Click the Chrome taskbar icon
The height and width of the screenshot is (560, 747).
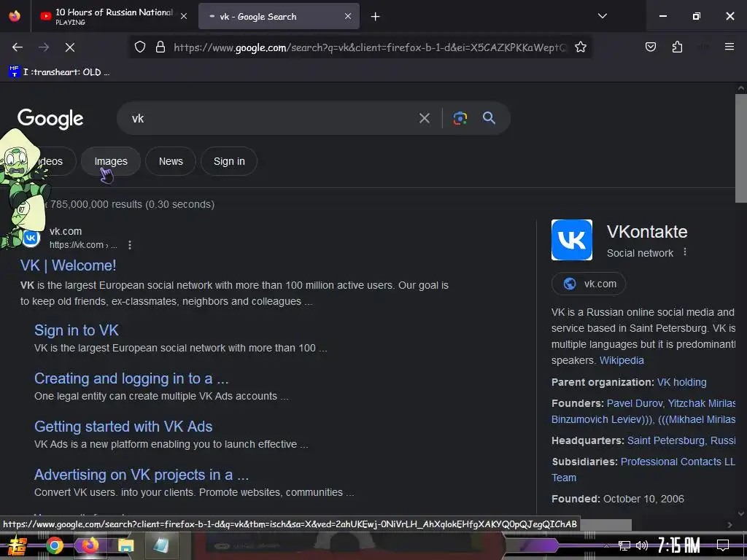pos(54,545)
